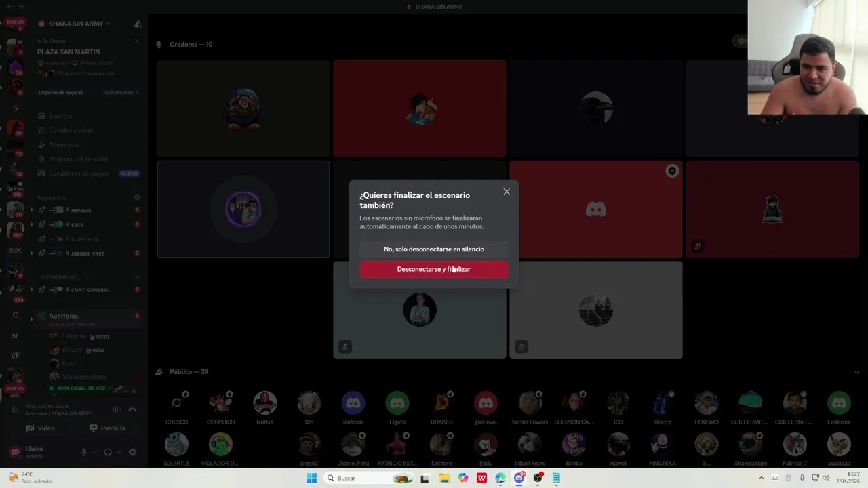
Task: Select KINGTEKA audience avatar
Action: click(662, 445)
